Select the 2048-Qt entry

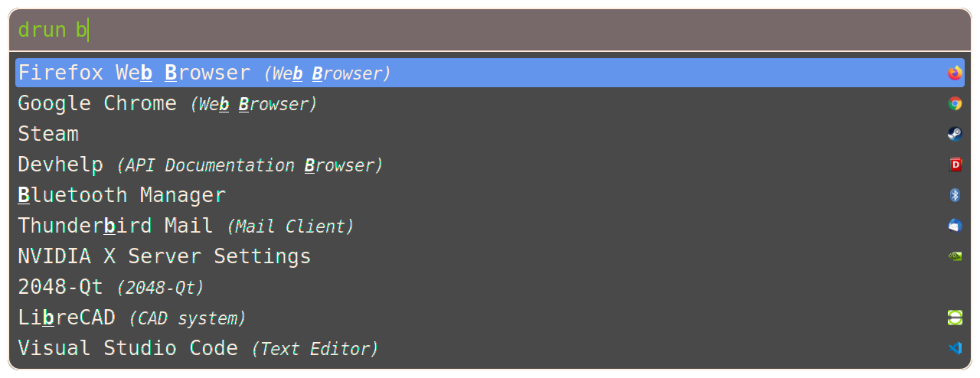point(111,287)
